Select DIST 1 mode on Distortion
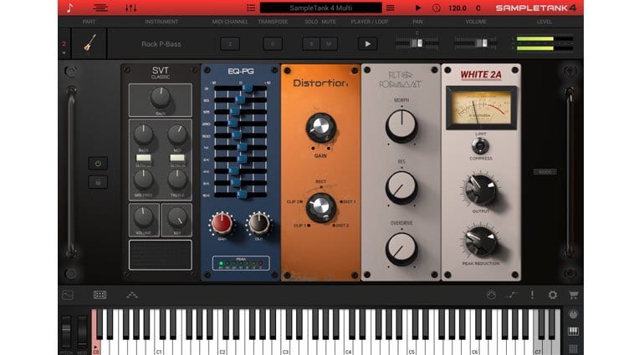Screen dimensions: 644x355 (x=347, y=202)
